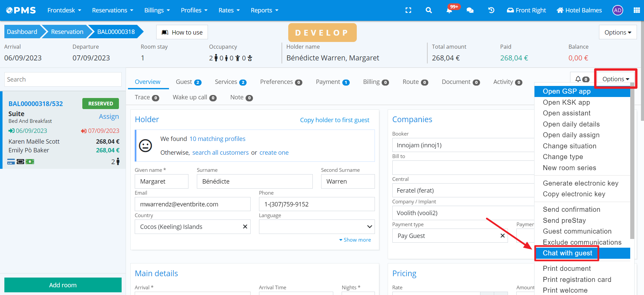The image size is (644, 295).
Task: Clear the Pay Guest payment type
Action: [x=502, y=236]
